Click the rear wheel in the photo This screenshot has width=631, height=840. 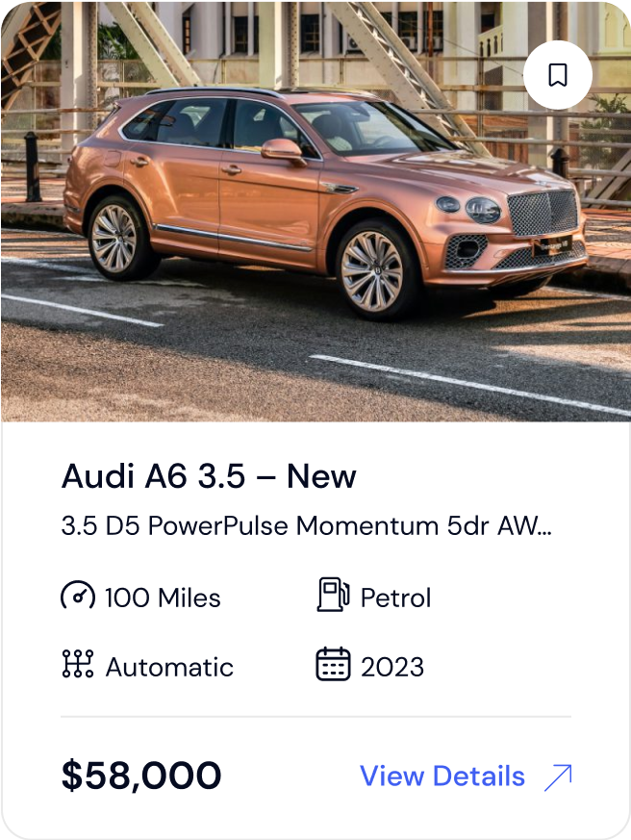pyautogui.click(x=115, y=239)
